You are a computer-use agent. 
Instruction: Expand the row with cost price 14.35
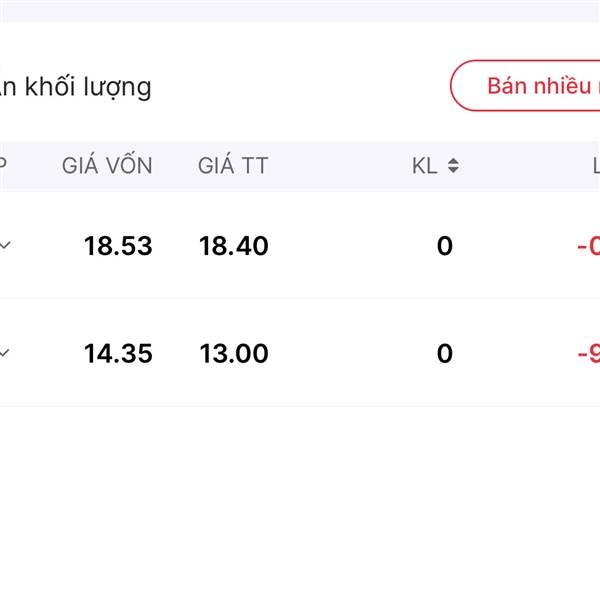pyautogui.click(x=5, y=353)
